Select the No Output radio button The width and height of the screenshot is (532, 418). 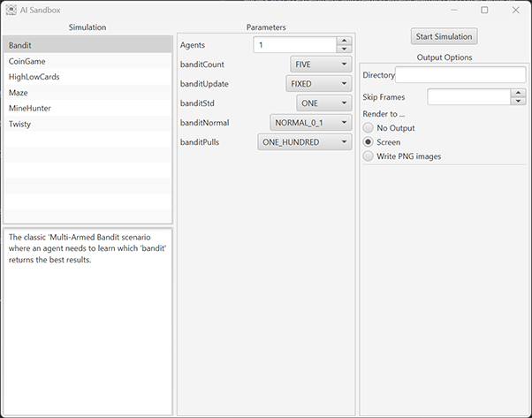coord(369,128)
